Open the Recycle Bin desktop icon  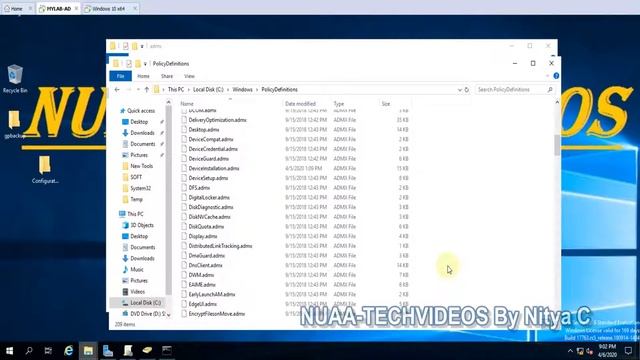tap(15, 79)
